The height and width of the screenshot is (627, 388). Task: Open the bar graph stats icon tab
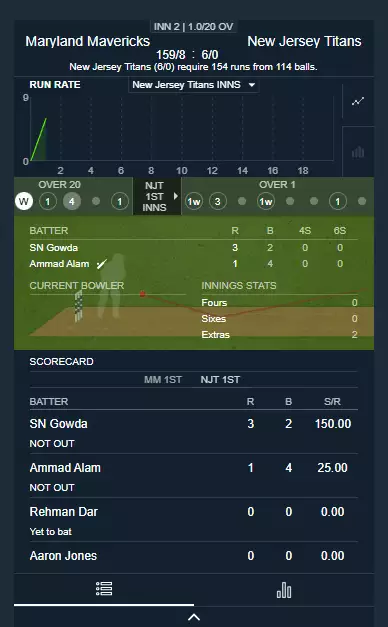point(284,590)
